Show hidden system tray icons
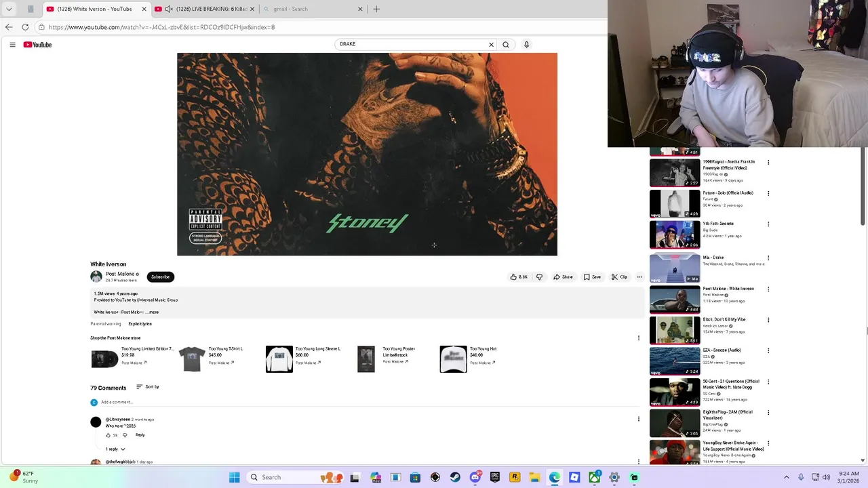This screenshot has width=868, height=488. coord(787,477)
